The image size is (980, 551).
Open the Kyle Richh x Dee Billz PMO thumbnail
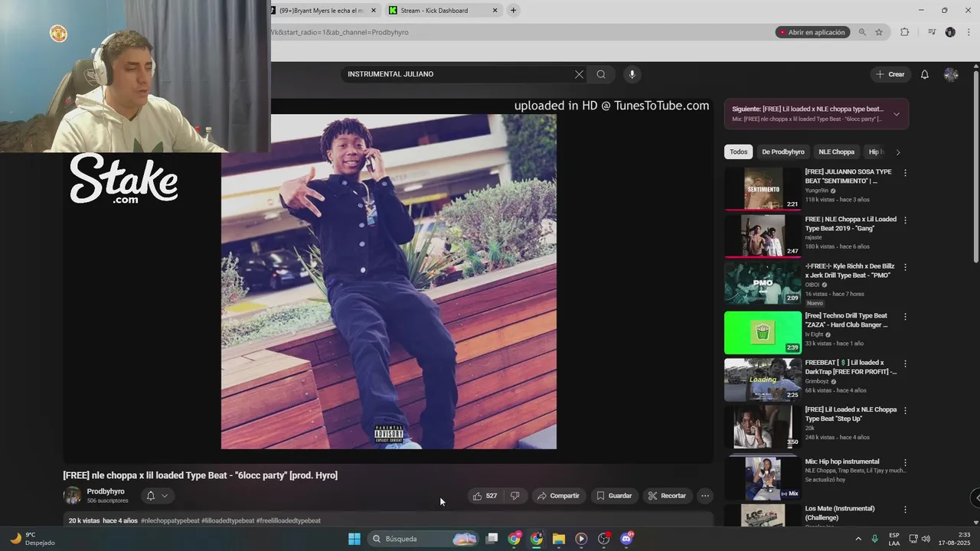point(763,283)
